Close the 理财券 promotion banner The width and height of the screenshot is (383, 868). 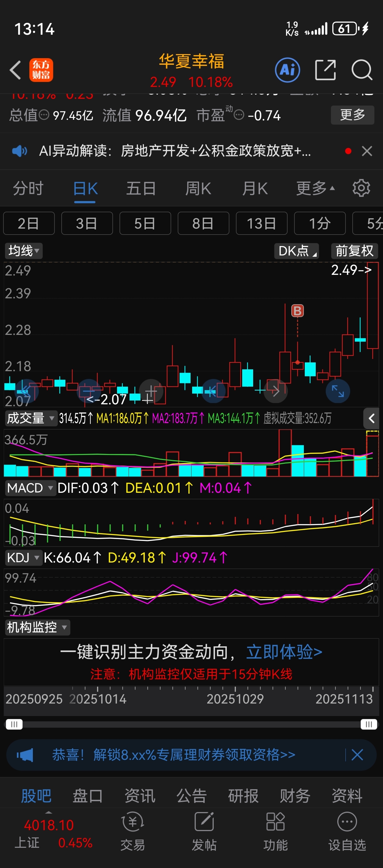pyautogui.click(x=357, y=755)
